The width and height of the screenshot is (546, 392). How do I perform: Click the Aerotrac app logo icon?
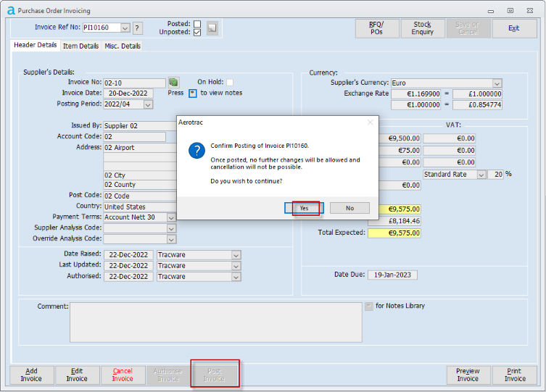11,10
